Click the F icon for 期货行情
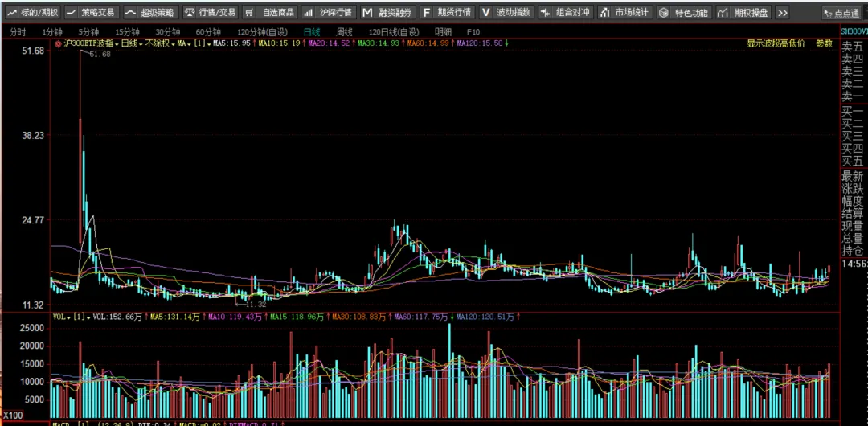The width and height of the screenshot is (868, 426). (426, 12)
